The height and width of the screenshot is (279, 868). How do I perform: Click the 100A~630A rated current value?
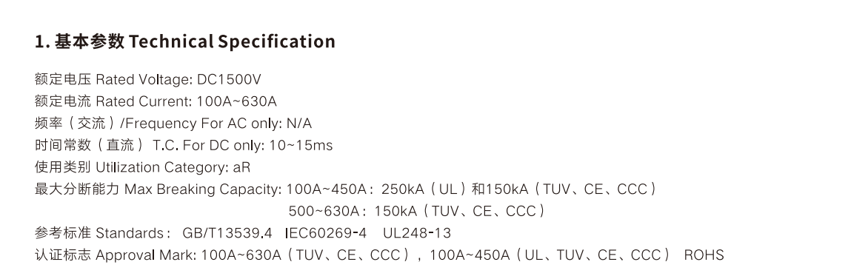tap(236, 102)
